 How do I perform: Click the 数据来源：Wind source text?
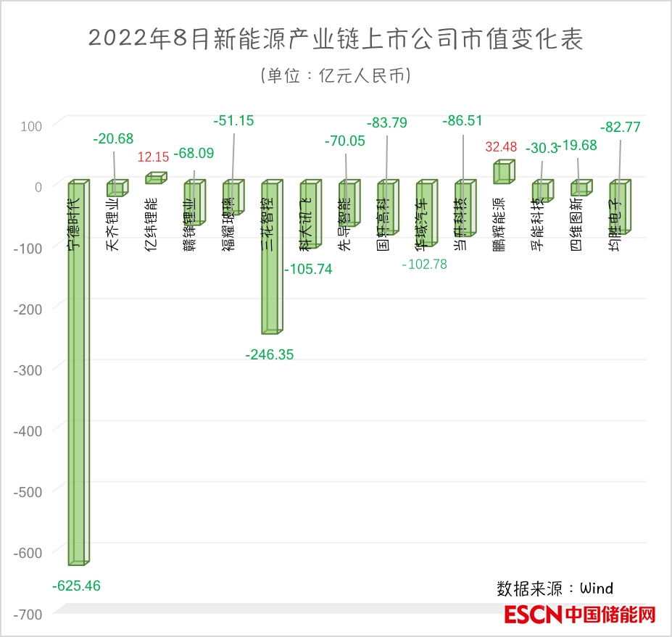[x=555, y=588]
